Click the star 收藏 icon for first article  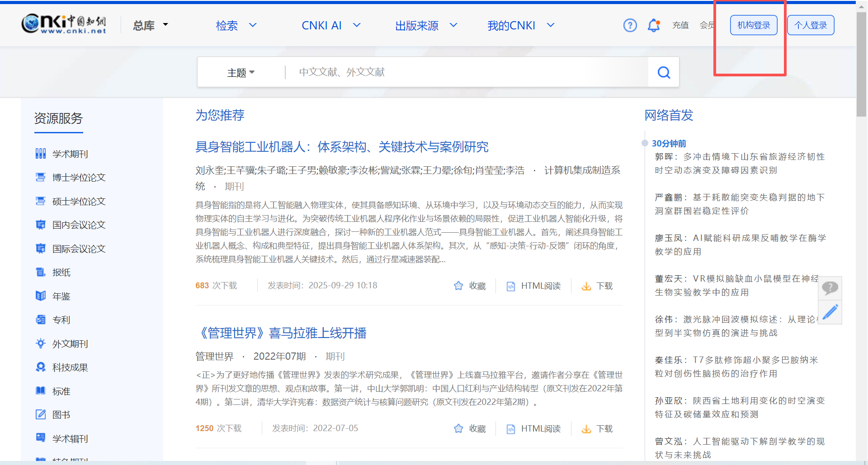(458, 286)
